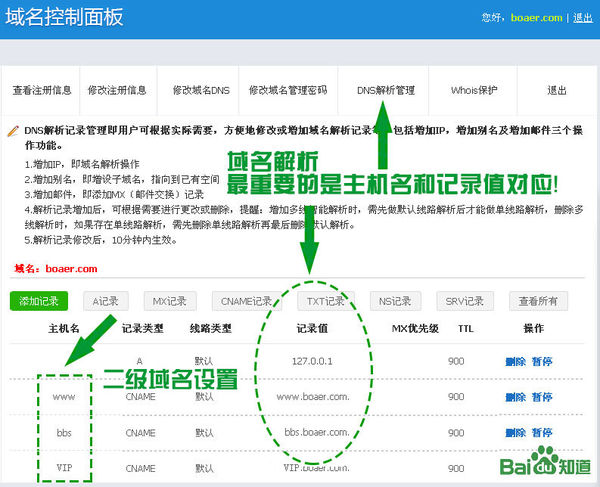Select the DNS解析管理 tab
Image resolution: width=600 pixels, height=487 pixels.
pos(385,90)
